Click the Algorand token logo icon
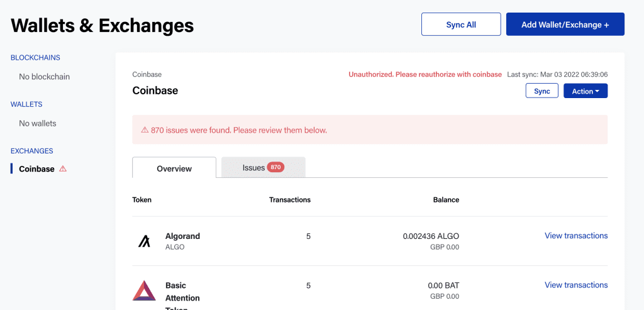This screenshot has height=310, width=644. coord(144,241)
